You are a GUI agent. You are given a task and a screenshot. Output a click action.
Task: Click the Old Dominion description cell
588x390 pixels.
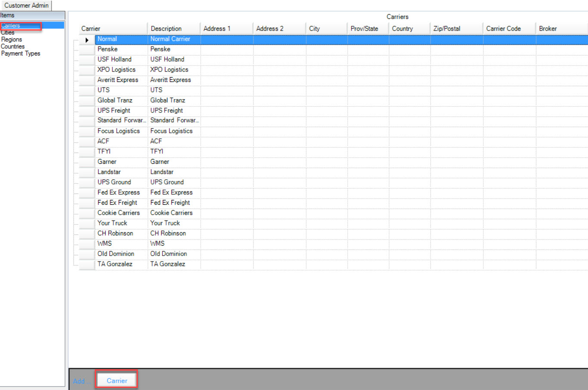point(174,254)
